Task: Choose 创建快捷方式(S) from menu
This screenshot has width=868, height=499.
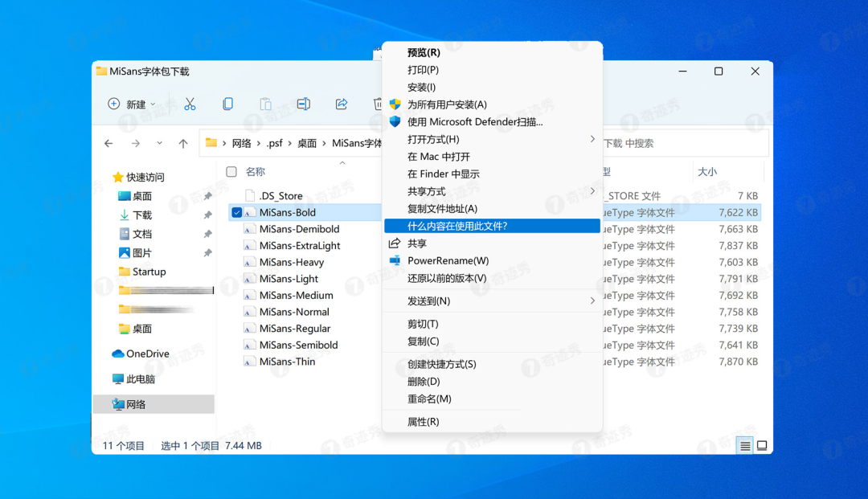Action: 492,364
